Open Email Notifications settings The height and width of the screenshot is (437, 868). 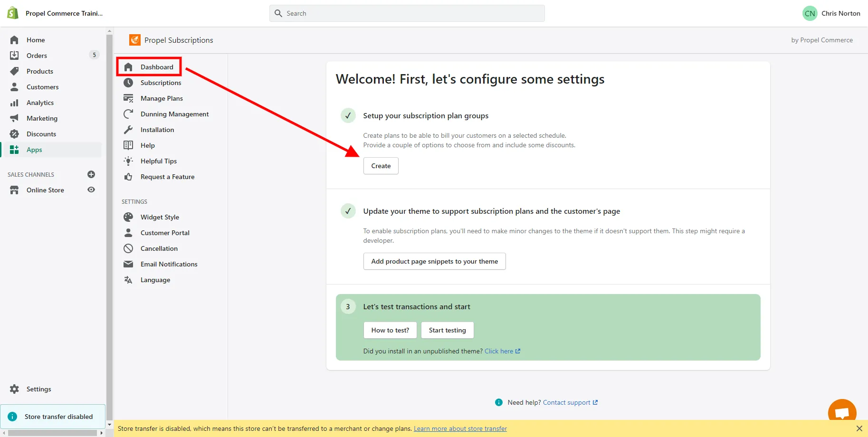pyautogui.click(x=169, y=264)
